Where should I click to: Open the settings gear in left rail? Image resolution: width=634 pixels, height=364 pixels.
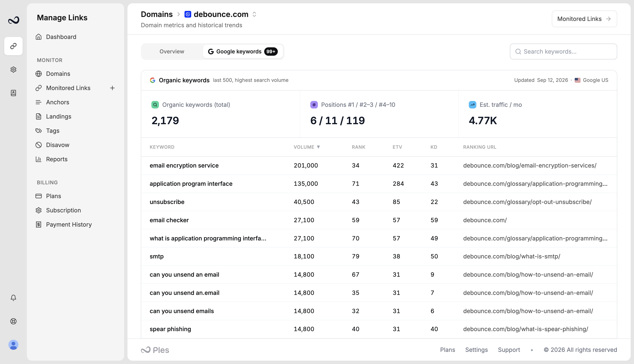pyautogui.click(x=13, y=70)
